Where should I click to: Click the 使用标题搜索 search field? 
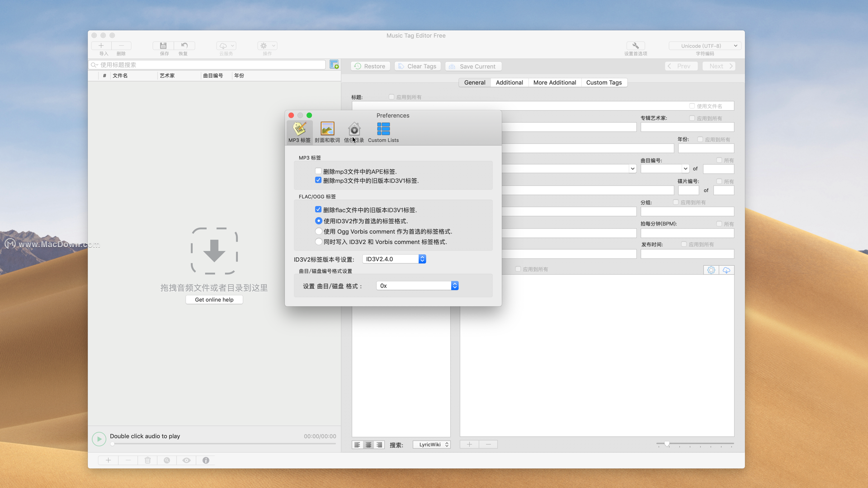click(x=207, y=65)
